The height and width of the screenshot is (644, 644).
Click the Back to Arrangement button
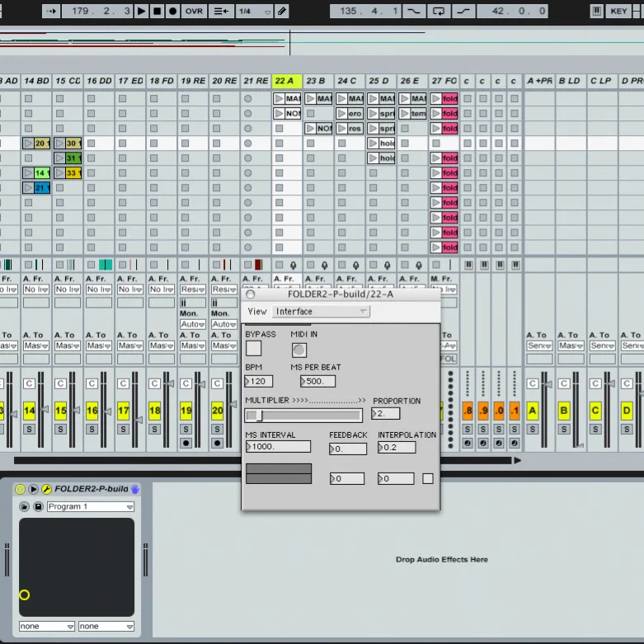point(221,11)
